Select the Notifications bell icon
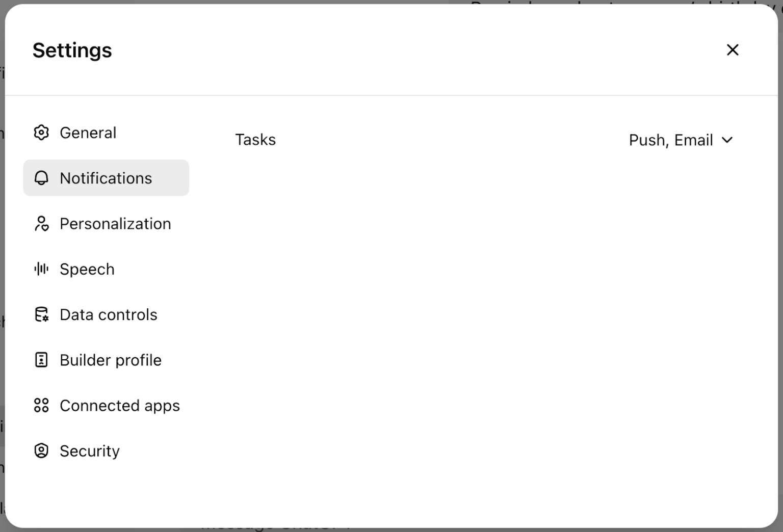783x532 pixels. pos(41,178)
